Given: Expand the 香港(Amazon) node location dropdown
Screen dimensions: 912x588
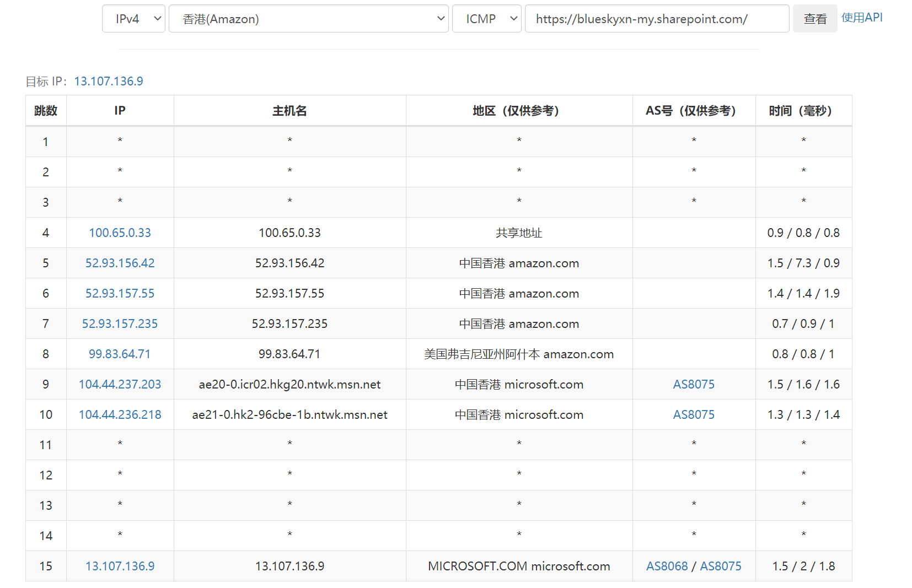Looking at the screenshot, I should click(x=308, y=19).
